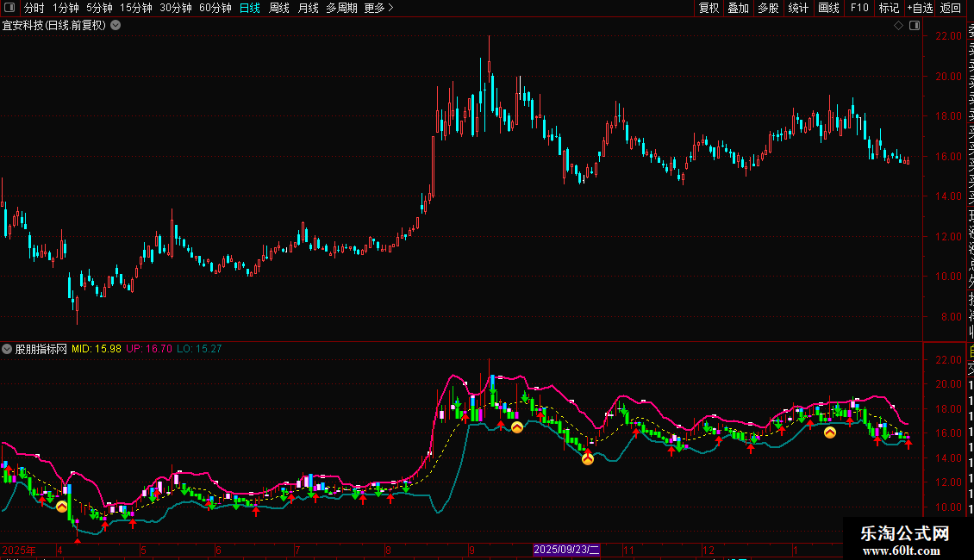Click the 2025年 axis label

click(19, 550)
